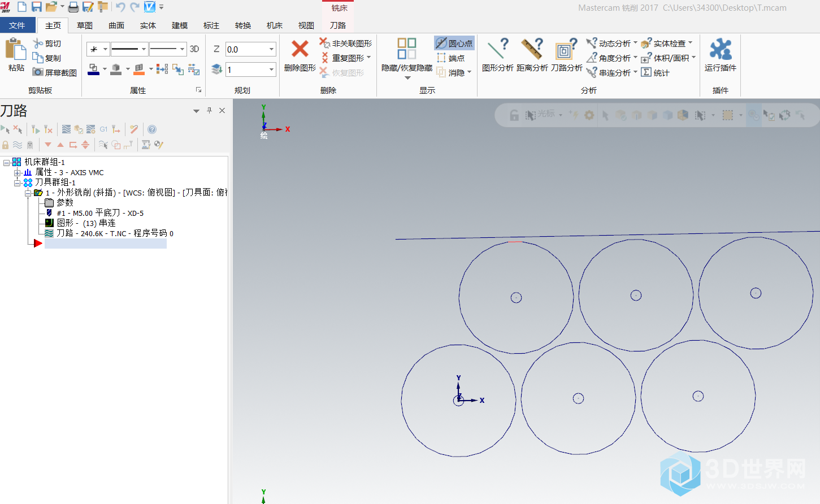The image size is (820, 504).
Task: Select the 刀路 - 240.6K - T.NC item
Action: click(110, 233)
